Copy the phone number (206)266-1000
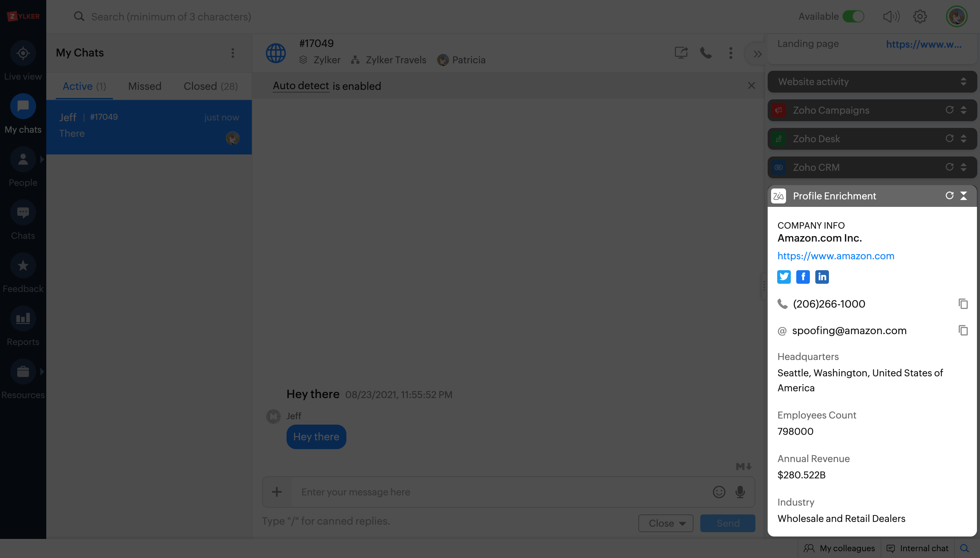Screen dimensions: 980x558 pos(963,304)
